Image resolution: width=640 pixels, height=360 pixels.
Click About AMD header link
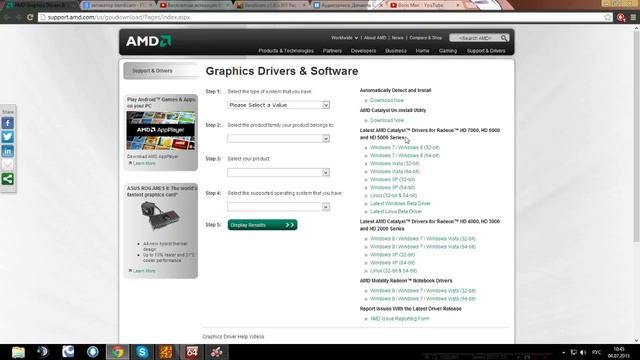click(x=375, y=38)
